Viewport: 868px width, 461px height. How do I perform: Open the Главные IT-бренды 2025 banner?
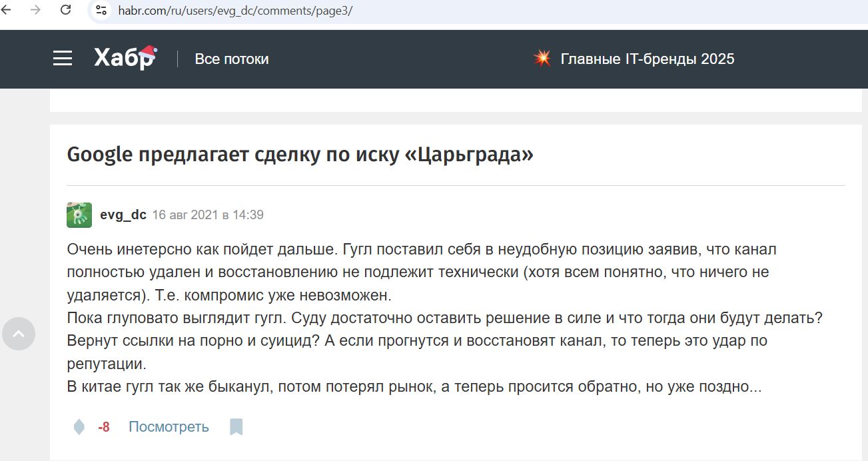648,59
